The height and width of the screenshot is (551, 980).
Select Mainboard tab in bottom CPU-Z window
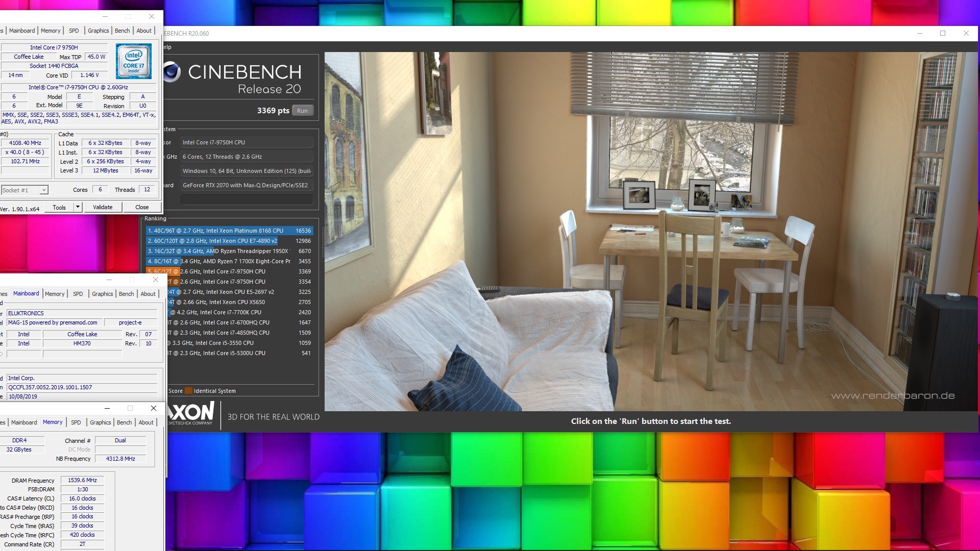24,422
